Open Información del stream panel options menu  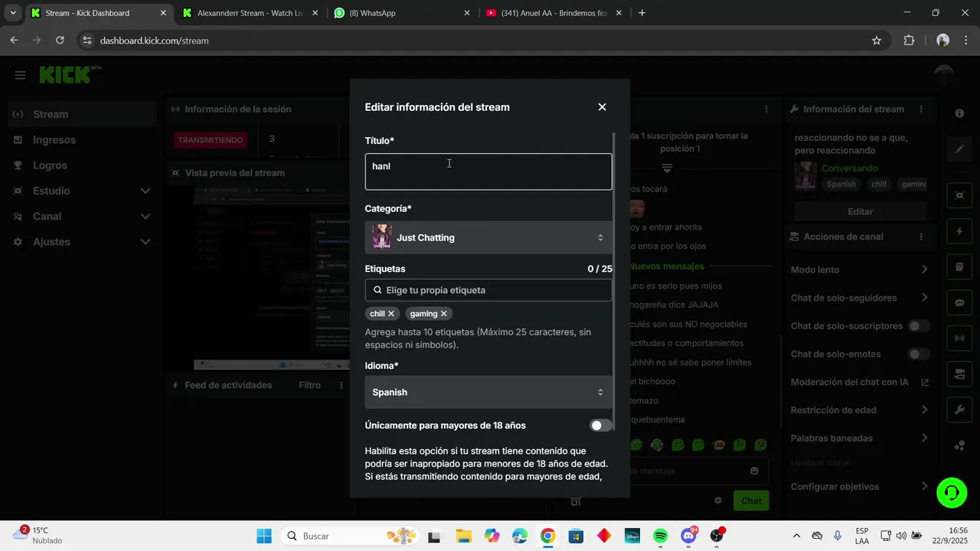click(921, 109)
